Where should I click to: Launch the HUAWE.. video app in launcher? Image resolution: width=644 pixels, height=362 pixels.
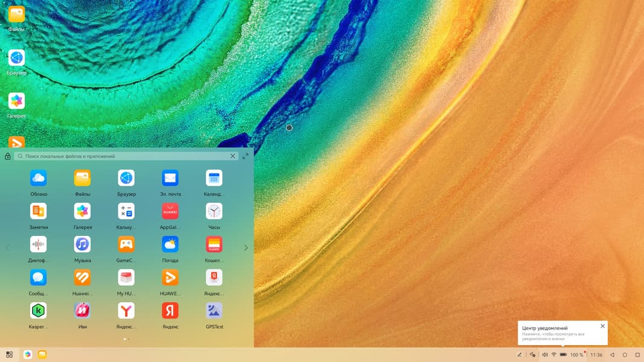(170, 278)
